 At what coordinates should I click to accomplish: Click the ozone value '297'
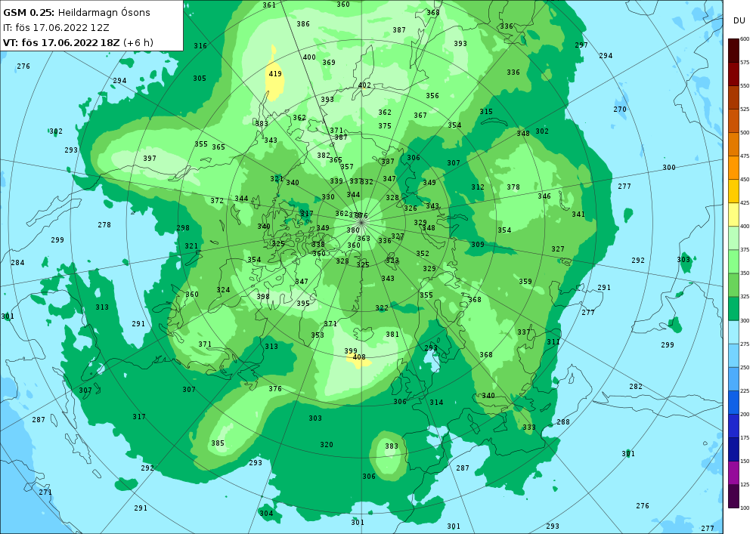(x=581, y=45)
